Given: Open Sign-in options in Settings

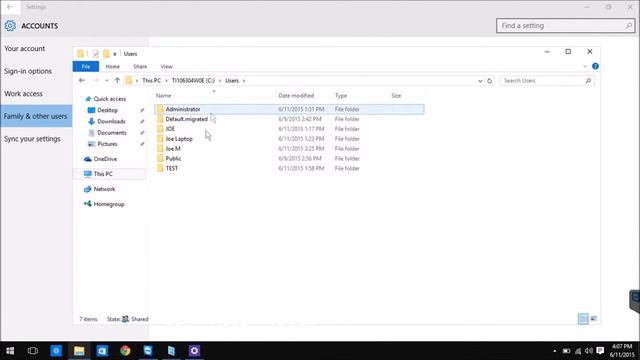Looking at the screenshot, I should coord(28,71).
